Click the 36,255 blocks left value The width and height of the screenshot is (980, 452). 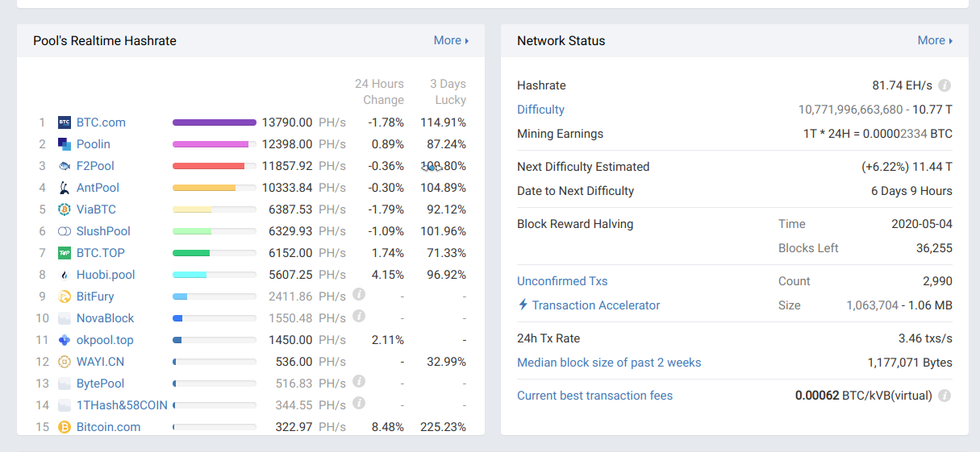coord(934,248)
